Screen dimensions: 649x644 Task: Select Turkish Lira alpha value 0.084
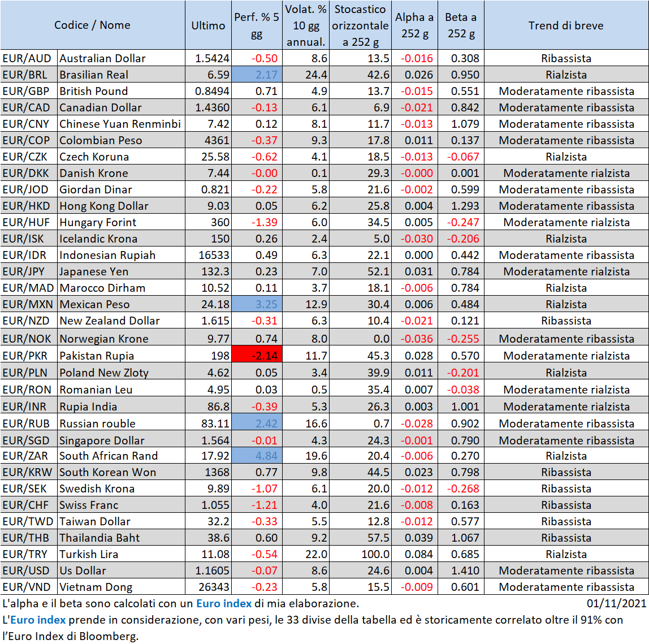[415, 554]
